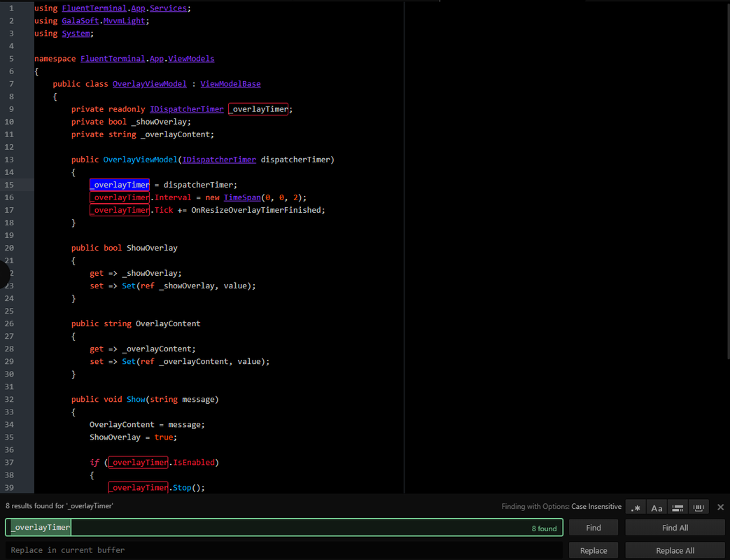The height and width of the screenshot is (560, 730).
Task: Click the _overlayTimer match on line 17
Action: 120,210
